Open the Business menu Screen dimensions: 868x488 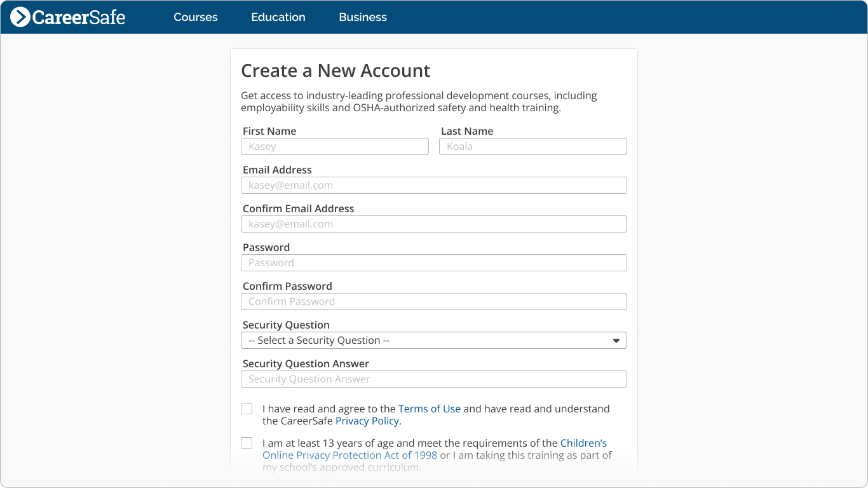pyautogui.click(x=362, y=17)
